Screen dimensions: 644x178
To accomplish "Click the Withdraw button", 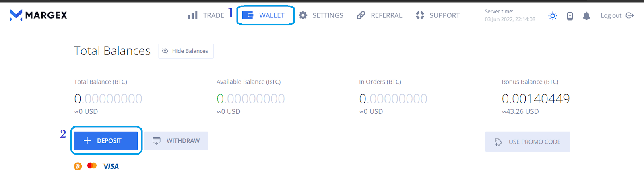I will (x=176, y=141).
